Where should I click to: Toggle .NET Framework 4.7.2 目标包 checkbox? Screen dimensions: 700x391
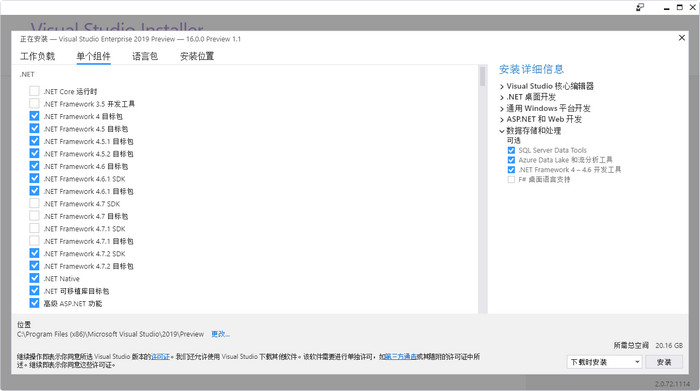[x=34, y=266]
